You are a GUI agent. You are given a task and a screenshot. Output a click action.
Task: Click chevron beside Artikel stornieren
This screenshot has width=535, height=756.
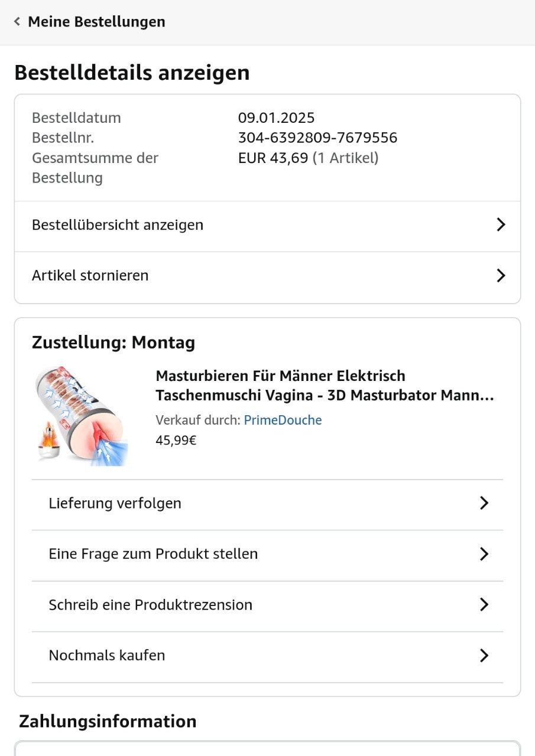click(501, 276)
